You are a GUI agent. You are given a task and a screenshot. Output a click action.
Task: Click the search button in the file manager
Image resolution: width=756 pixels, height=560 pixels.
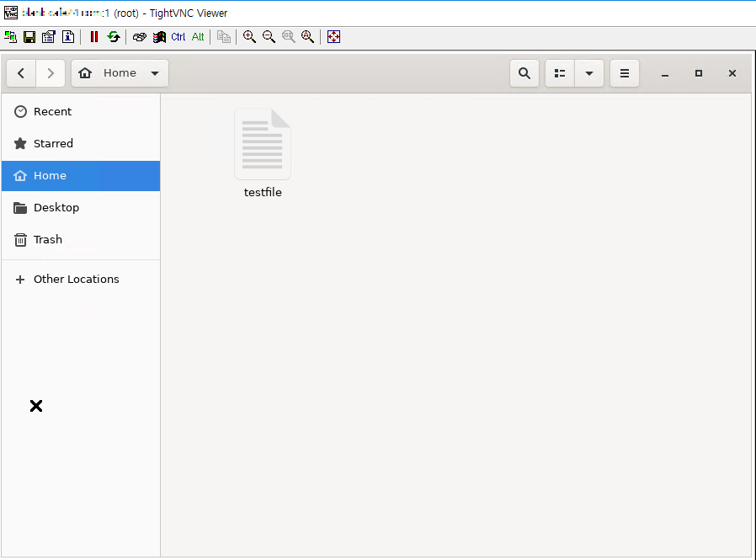point(524,73)
